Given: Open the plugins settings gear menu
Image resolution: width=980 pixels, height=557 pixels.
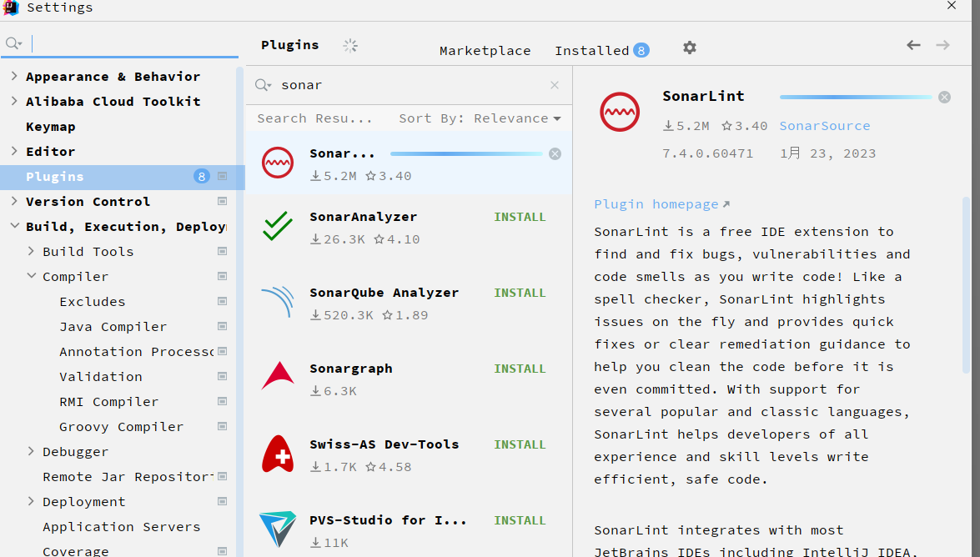Looking at the screenshot, I should click(690, 48).
